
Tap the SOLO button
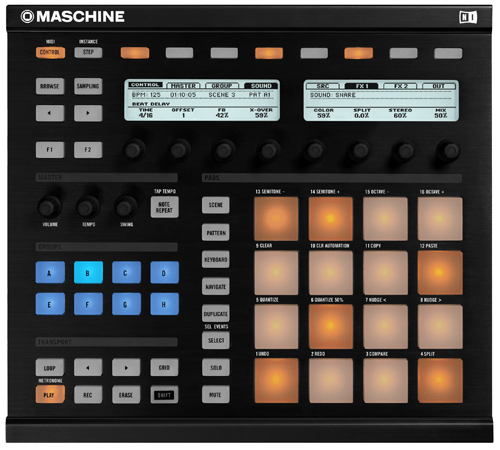(x=216, y=367)
